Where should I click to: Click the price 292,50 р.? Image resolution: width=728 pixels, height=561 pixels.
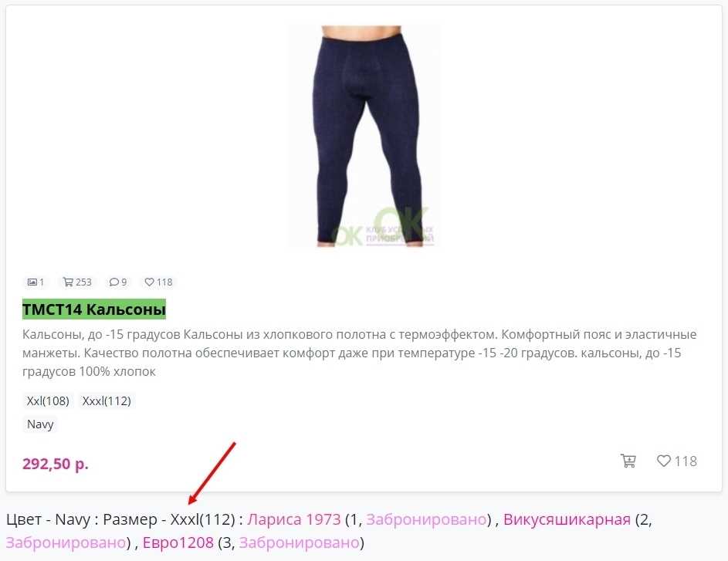[56, 464]
